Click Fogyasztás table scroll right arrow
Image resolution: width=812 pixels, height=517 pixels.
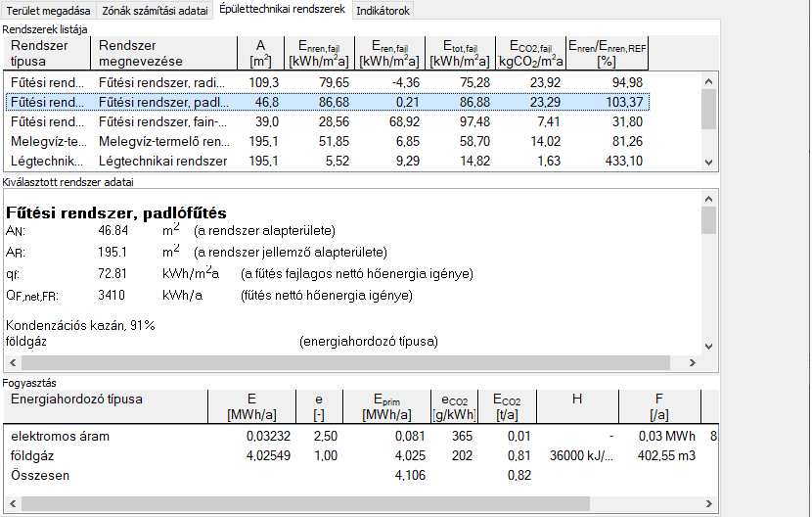(x=709, y=503)
